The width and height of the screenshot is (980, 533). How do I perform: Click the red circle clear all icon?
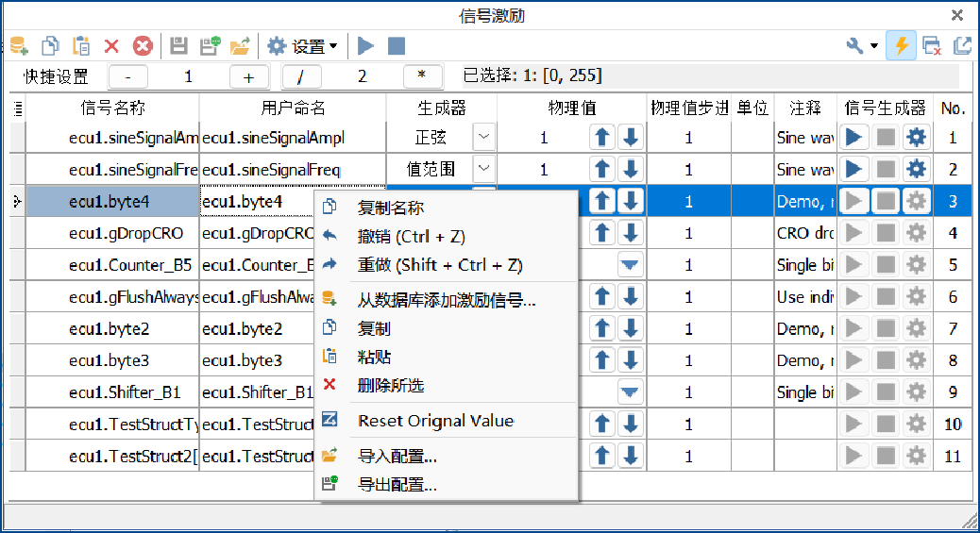(x=144, y=46)
